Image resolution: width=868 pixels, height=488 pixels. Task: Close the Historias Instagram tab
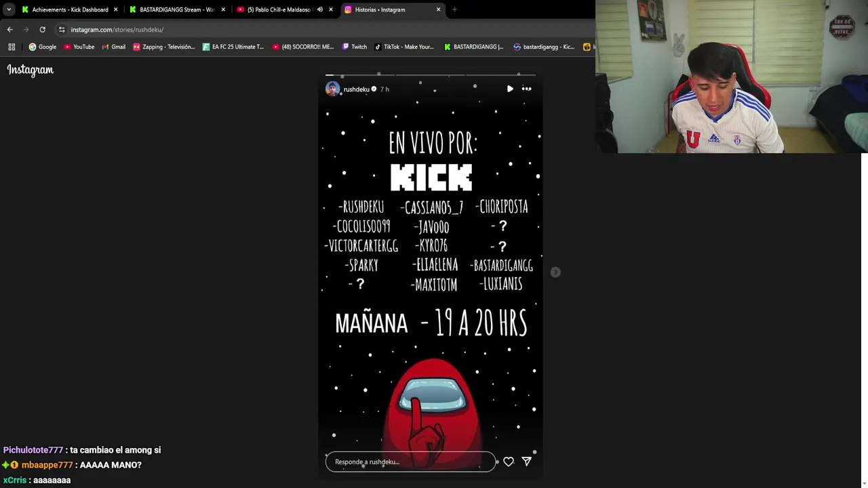[x=438, y=9]
